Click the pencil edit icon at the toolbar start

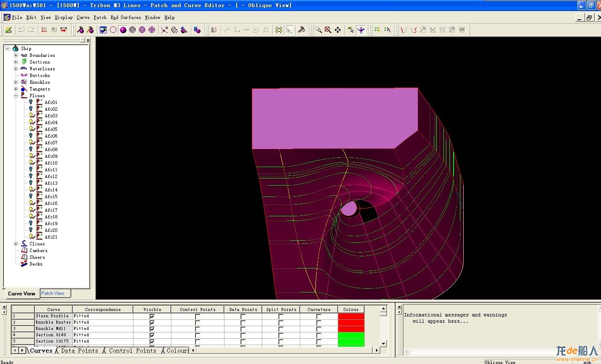(x=8, y=30)
